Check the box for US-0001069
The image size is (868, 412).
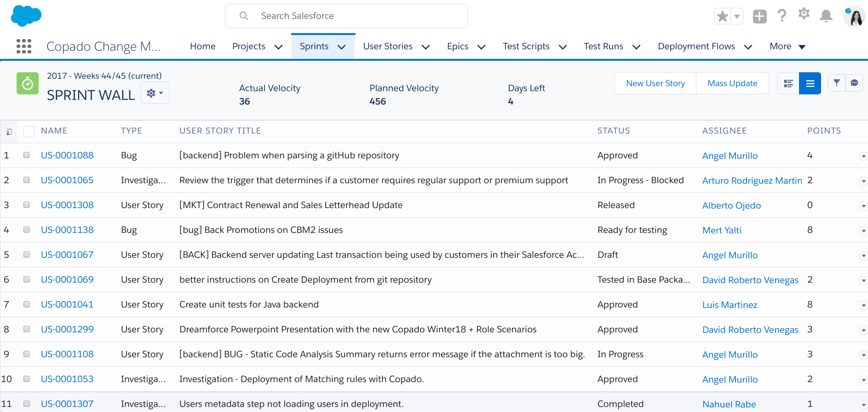tap(27, 279)
